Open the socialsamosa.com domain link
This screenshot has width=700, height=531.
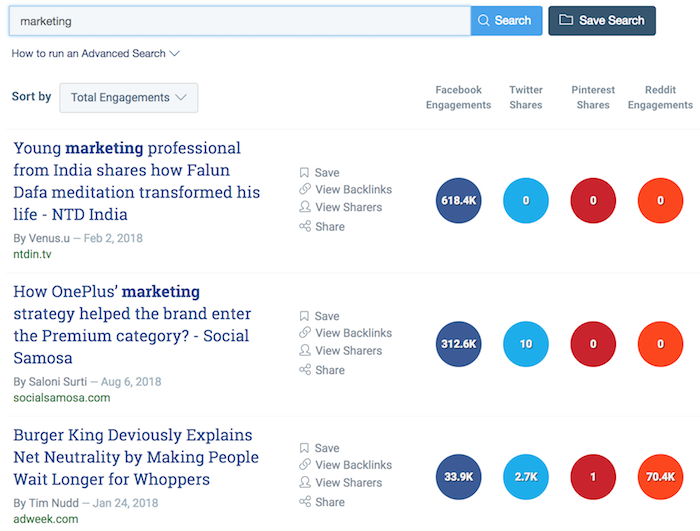click(x=62, y=397)
